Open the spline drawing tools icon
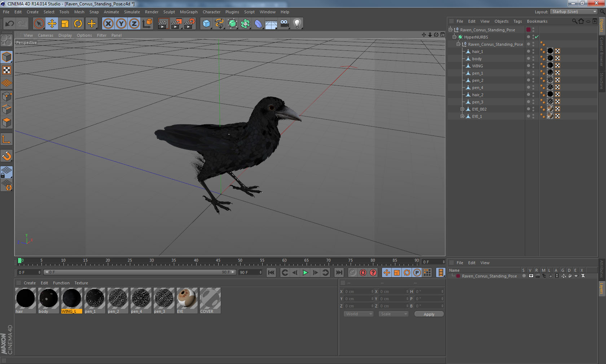Image resolution: width=606 pixels, height=364 pixels. click(x=219, y=24)
